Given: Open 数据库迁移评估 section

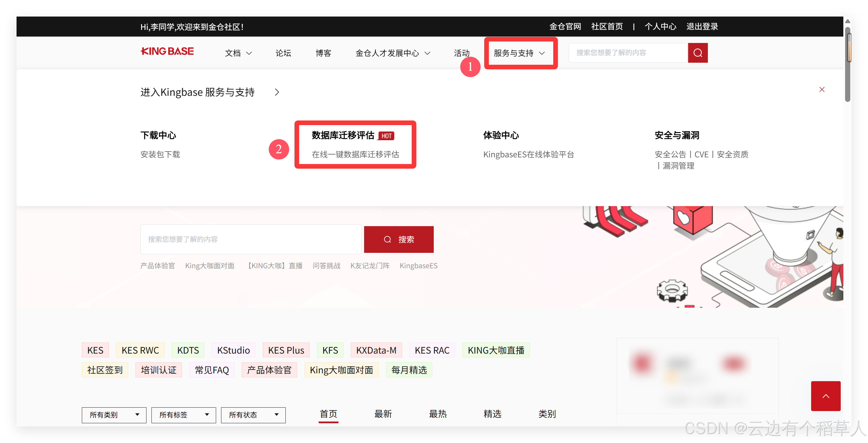Looking at the screenshot, I should click(343, 135).
